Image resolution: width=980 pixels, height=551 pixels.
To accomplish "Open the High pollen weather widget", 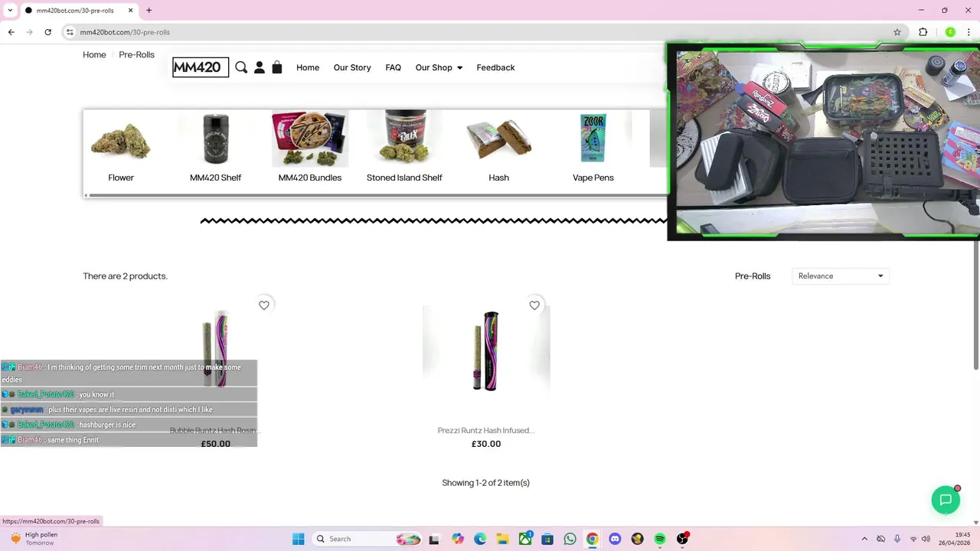I will click(x=34, y=539).
